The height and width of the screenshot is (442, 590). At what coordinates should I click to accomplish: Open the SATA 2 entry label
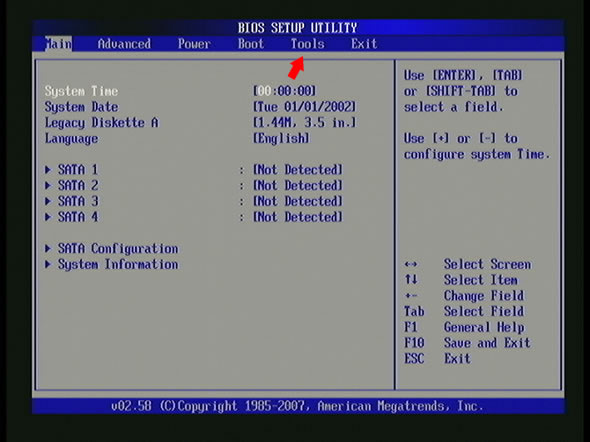[x=78, y=185]
